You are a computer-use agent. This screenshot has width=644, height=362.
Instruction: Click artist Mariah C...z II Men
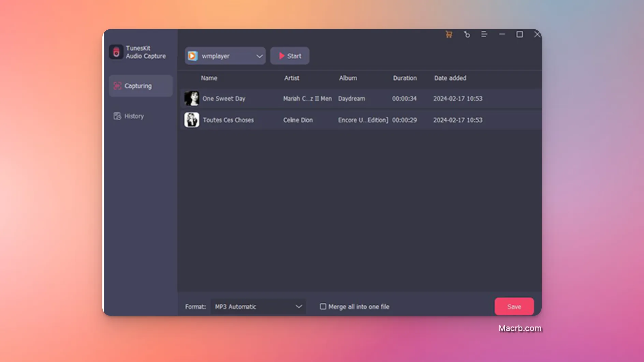[x=307, y=99]
